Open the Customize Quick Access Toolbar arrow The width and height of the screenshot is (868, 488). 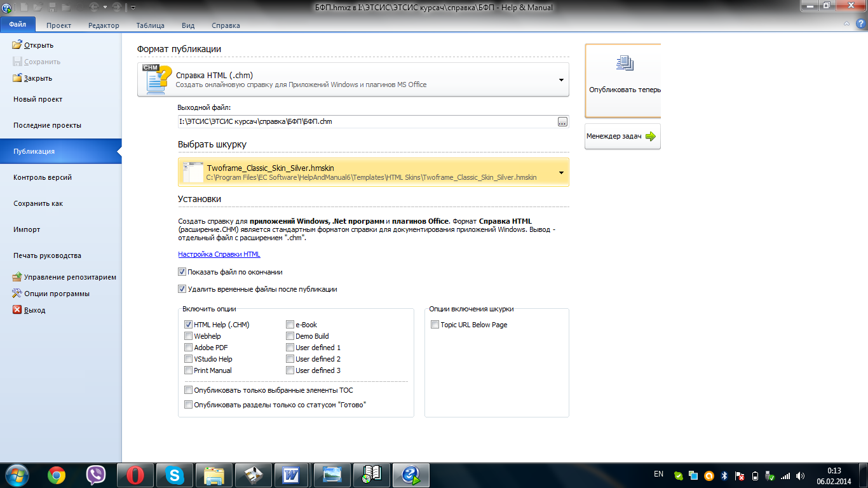click(133, 8)
